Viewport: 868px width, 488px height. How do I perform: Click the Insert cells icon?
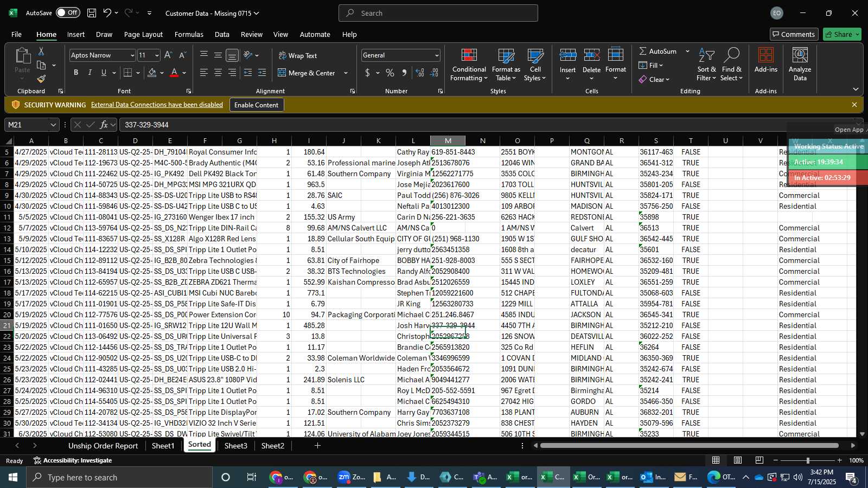tap(567, 55)
